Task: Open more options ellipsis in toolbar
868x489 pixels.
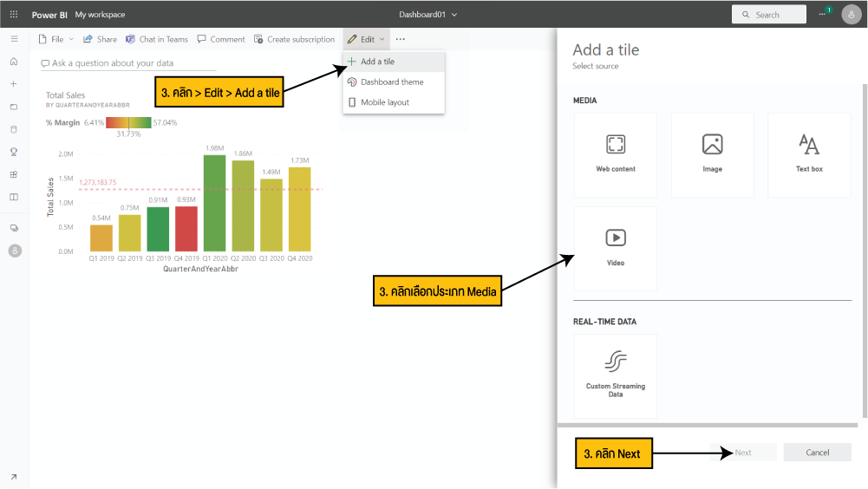Action: point(401,39)
